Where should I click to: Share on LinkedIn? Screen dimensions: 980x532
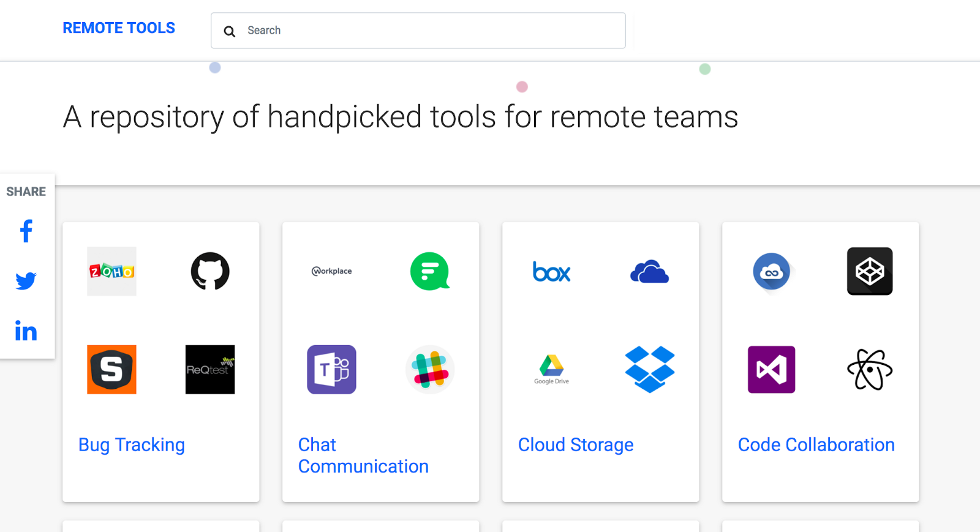pyautogui.click(x=26, y=331)
